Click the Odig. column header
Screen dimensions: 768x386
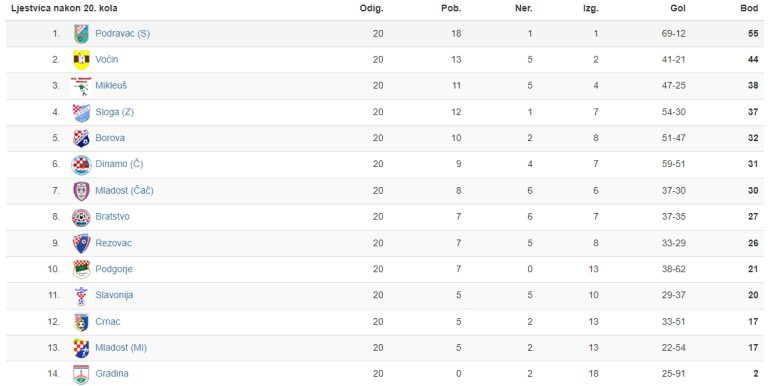click(371, 8)
